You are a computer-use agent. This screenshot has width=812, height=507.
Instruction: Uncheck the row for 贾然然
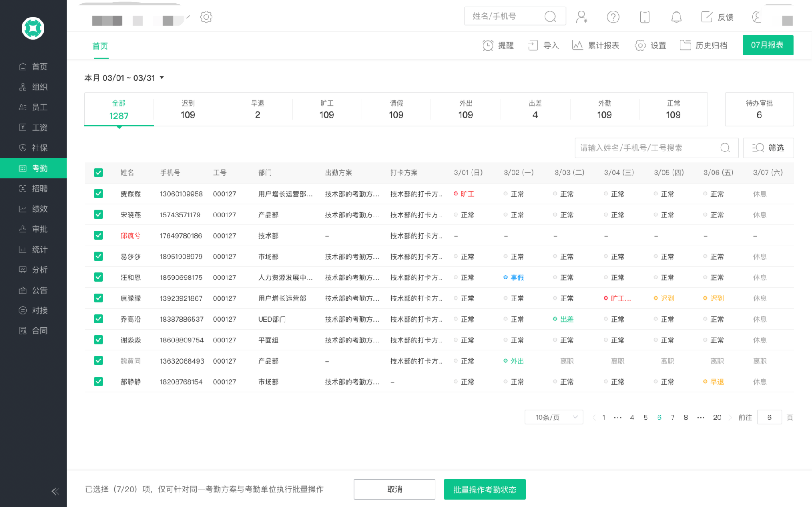pyautogui.click(x=99, y=194)
